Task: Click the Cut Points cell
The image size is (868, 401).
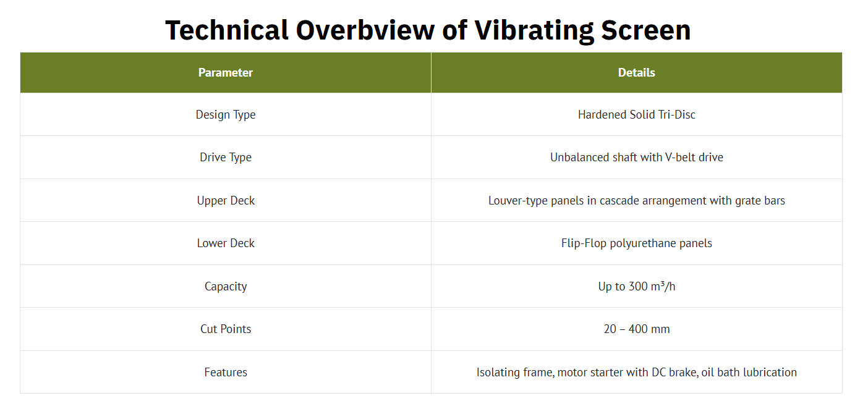Action: 226,329
